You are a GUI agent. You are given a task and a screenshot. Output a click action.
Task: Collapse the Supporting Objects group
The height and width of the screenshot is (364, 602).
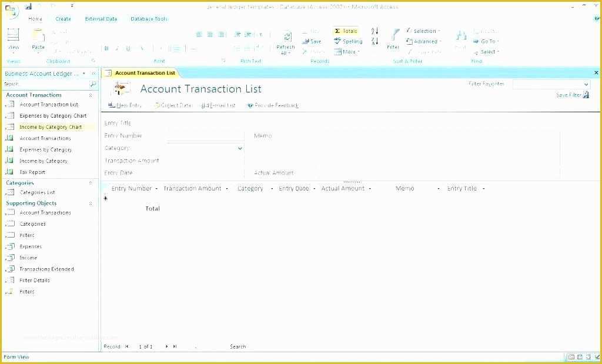(x=91, y=203)
